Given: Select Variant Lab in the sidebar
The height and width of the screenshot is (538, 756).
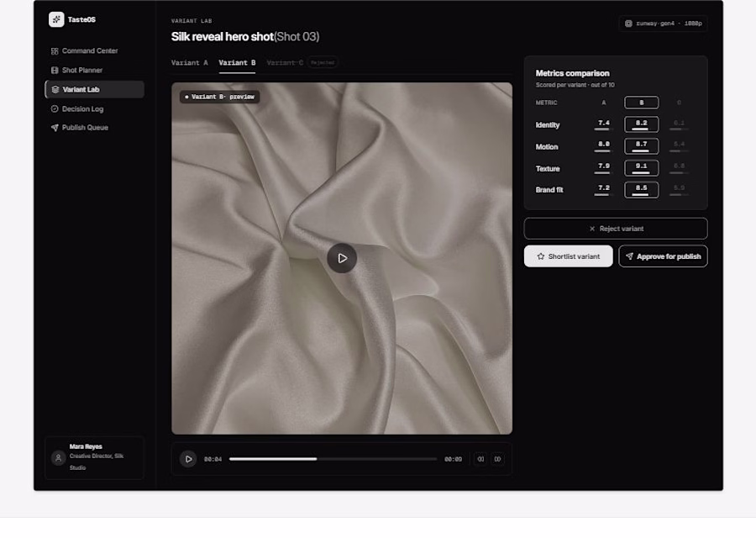Looking at the screenshot, I should coord(94,89).
